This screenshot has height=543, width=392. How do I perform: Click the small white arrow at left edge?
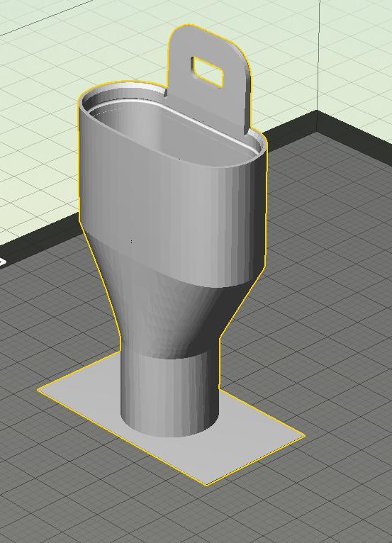(2, 262)
